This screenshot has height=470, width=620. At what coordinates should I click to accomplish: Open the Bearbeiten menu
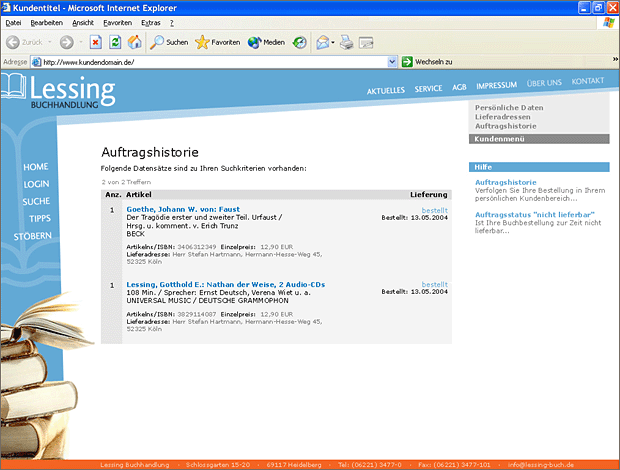point(47,23)
